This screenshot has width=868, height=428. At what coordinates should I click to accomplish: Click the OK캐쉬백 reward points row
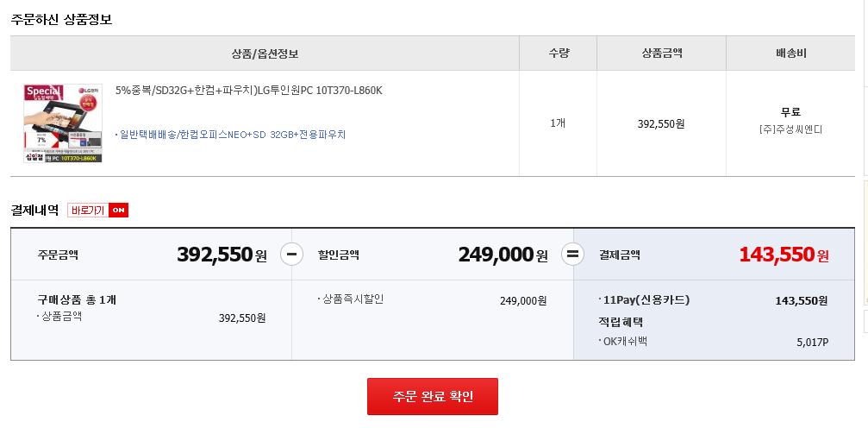point(626,342)
